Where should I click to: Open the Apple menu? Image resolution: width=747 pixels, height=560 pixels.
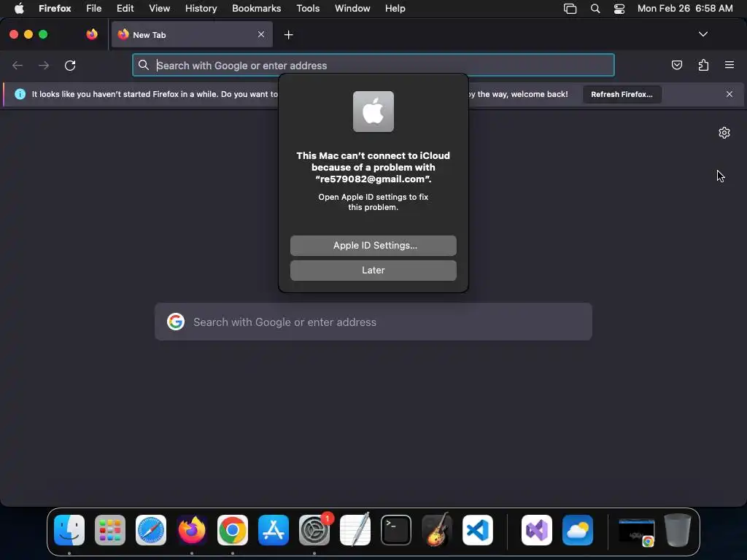[x=19, y=8]
